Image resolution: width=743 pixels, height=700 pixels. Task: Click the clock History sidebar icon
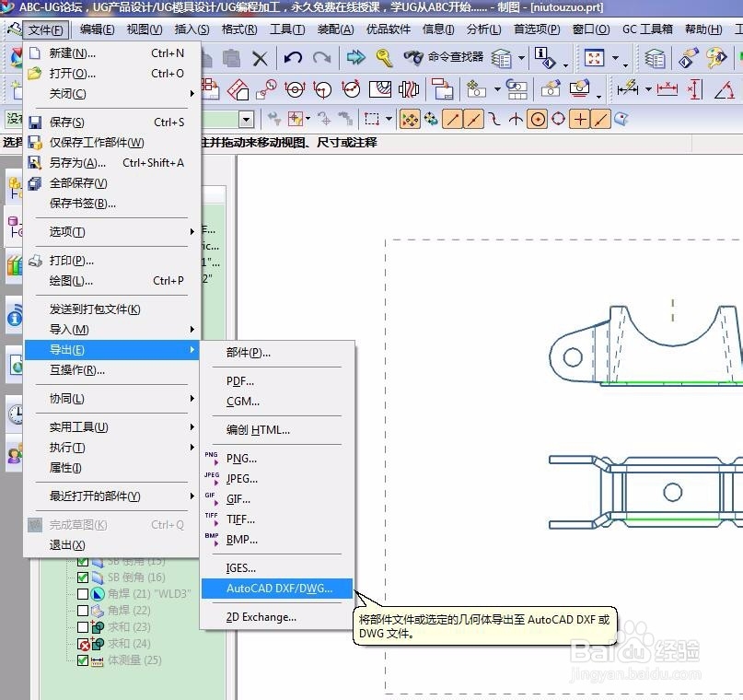[16, 414]
